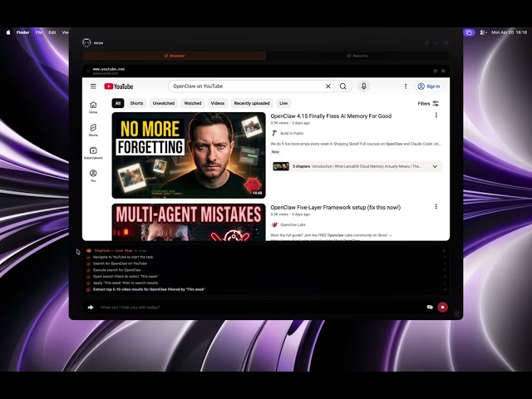532x399 pixels.
Task: Visit the Openclaw Labs channel name
Action: [x=293, y=224]
